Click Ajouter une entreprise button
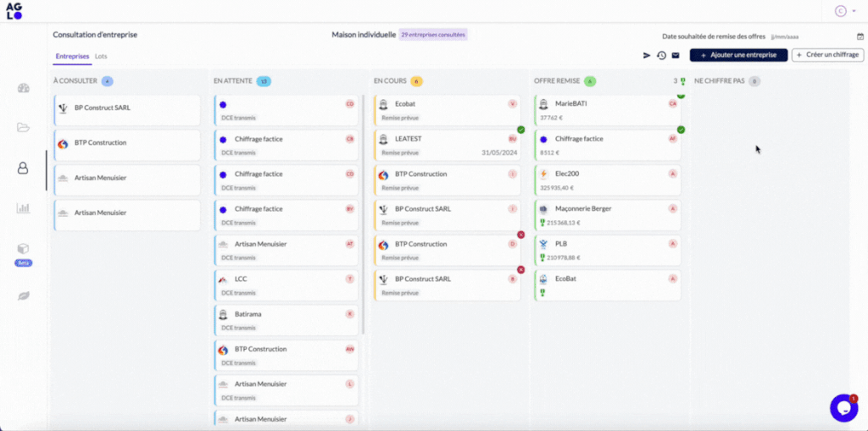 tap(738, 55)
